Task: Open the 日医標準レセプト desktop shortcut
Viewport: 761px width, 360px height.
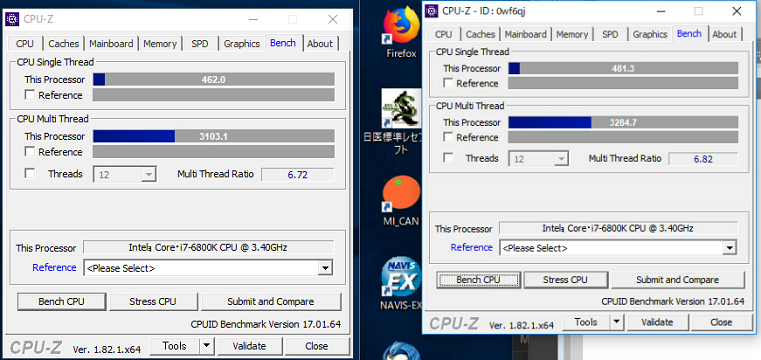Action: pos(401,121)
